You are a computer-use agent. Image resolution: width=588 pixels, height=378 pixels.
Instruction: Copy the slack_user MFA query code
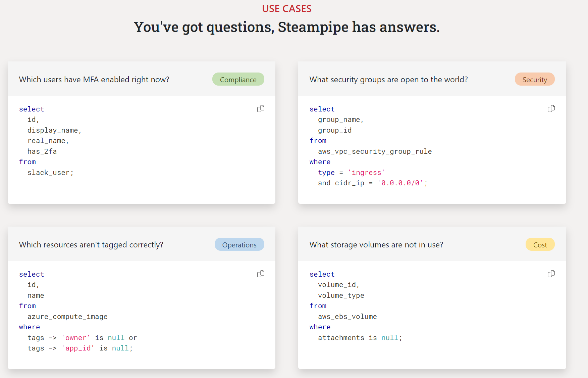[261, 109]
